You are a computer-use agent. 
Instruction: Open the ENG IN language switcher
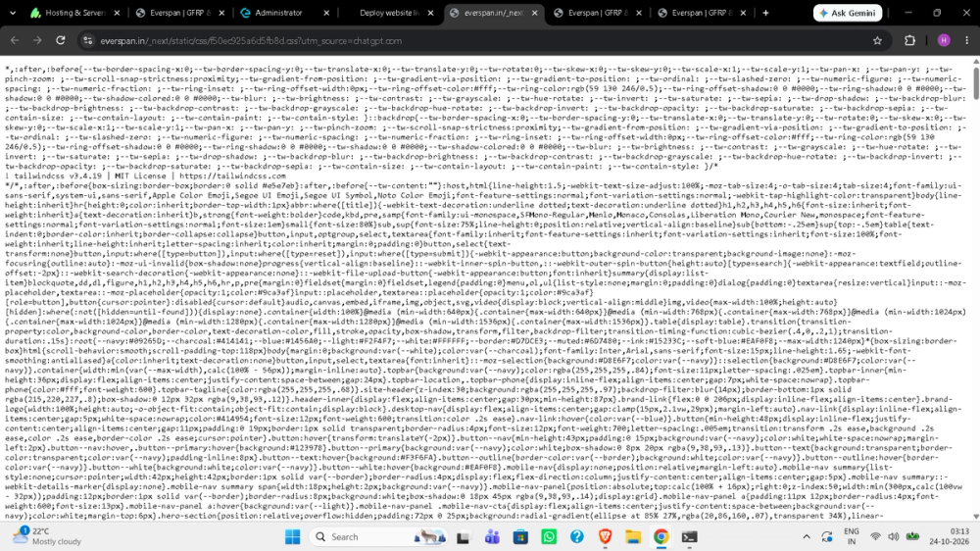pos(852,536)
